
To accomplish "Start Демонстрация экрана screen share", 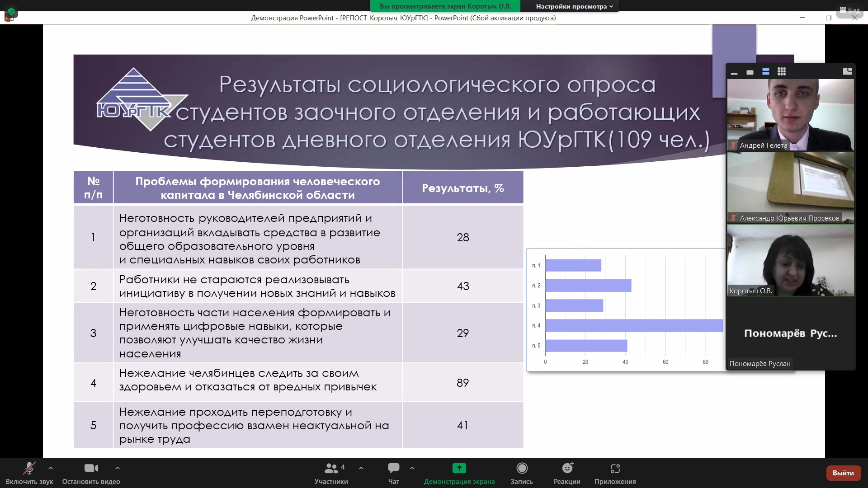I will pyautogui.click(x=459, y=473).
